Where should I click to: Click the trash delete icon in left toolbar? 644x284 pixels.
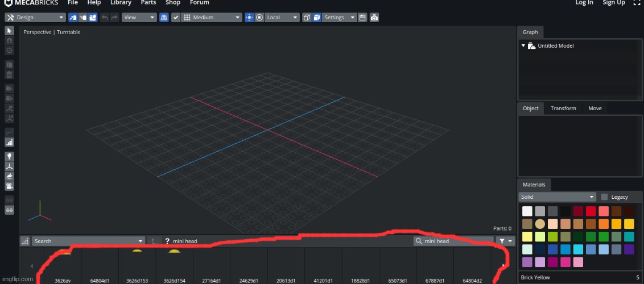click(10, 74)
